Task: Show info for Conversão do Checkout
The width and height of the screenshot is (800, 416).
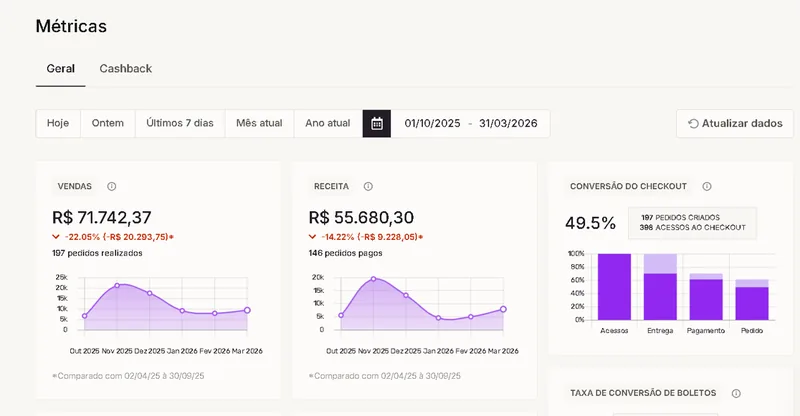Action: [707, 186]
